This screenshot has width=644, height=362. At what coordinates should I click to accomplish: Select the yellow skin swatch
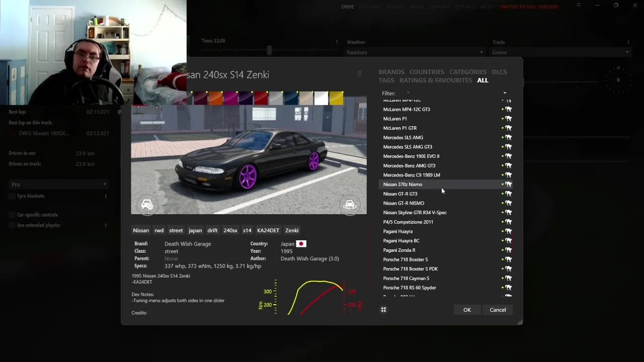pos(336,98)
